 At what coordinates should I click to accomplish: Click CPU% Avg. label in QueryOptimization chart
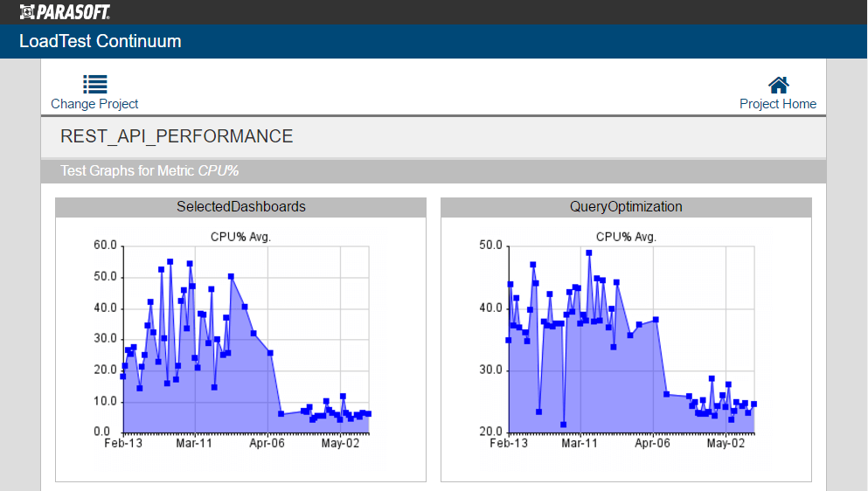coord(626,237)
